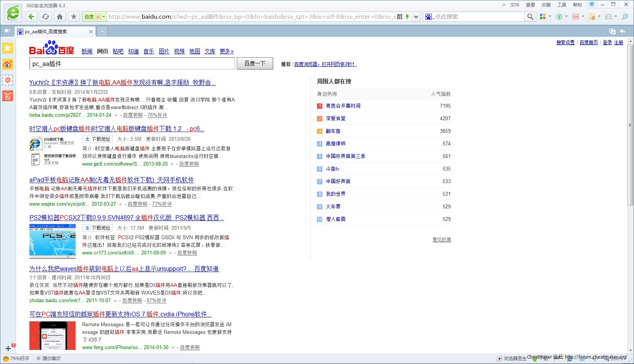Screen dimensions: 634x364
Task: Expand the address bar history dropdown
Action: 416,16
